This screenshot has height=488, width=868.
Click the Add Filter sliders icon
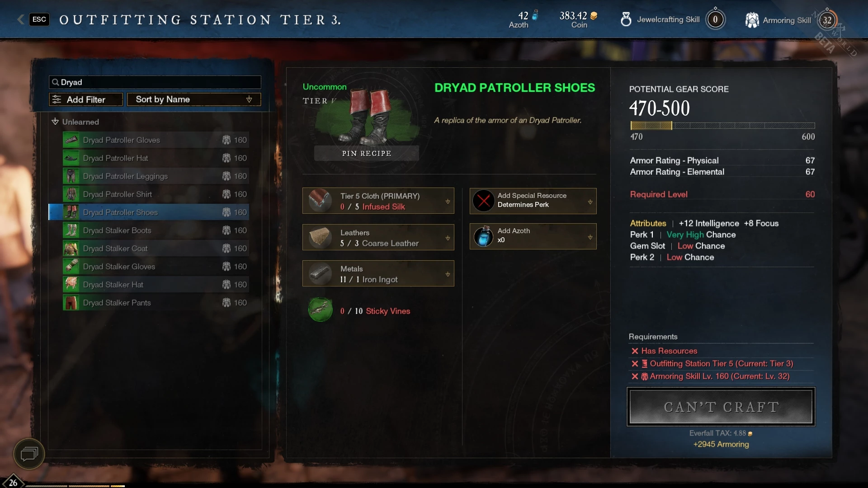pos(57,99)
